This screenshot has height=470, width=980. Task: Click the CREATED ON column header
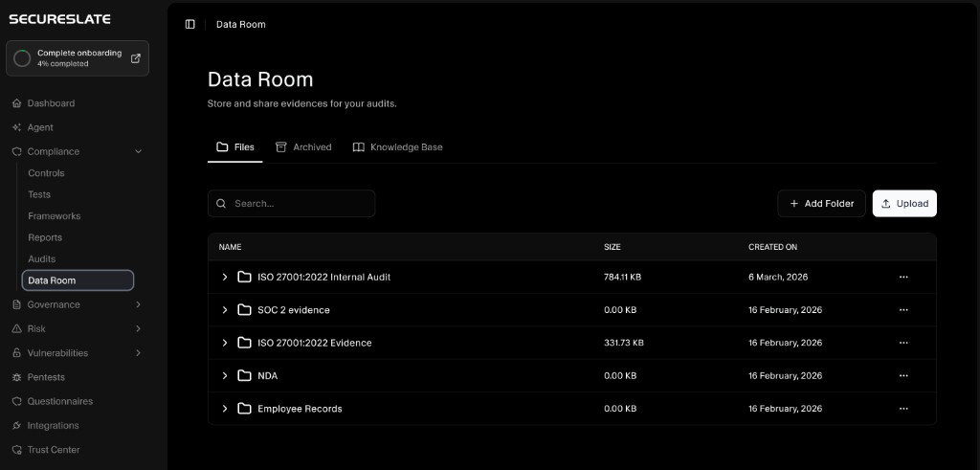click(x=772, y=247)
